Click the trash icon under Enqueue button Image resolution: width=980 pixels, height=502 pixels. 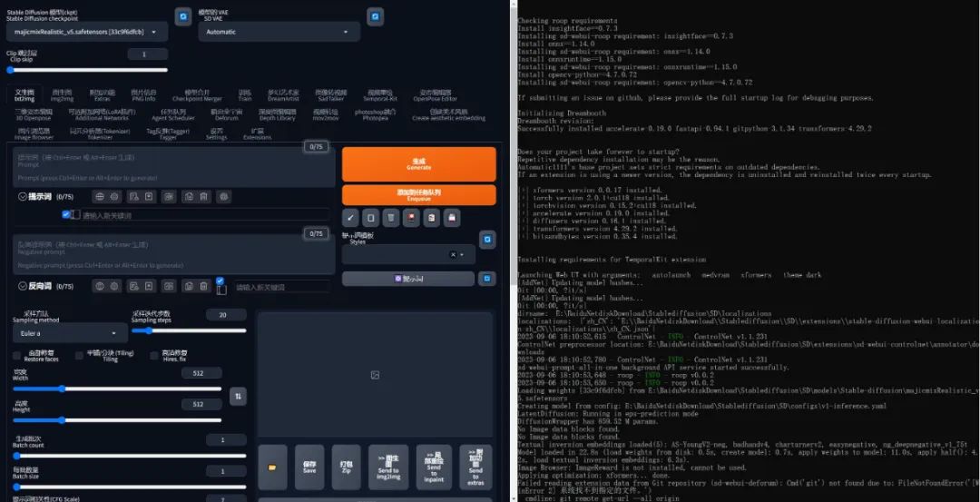point(390,218)
